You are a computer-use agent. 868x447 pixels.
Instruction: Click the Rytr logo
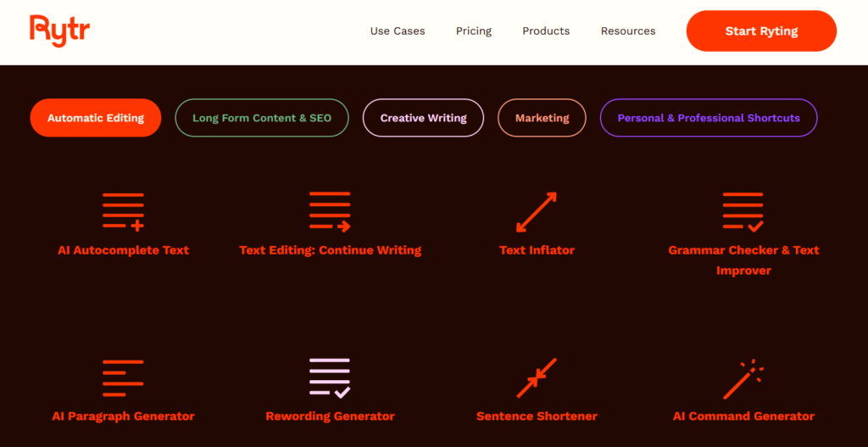[60, 31]
